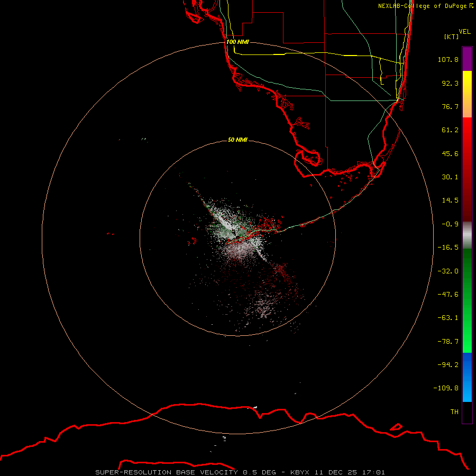Image resolution: width=476 pixels, height=476 pixels.
Task: Click the -78.7 legend value
Action: [448, 342]
